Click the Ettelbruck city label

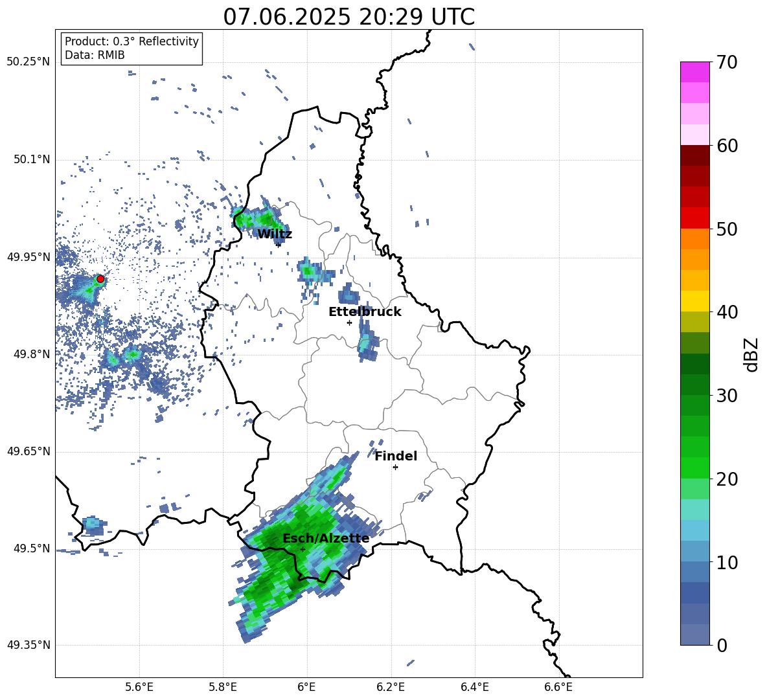click(x=365, y=312)
